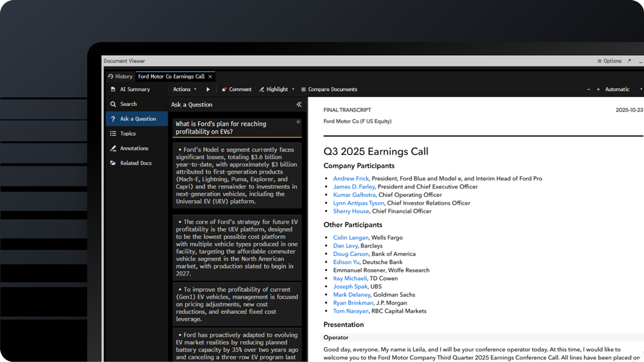644x362 pixels.
Task: Click the play arrow in toolbar
Action: coord(208,90)
